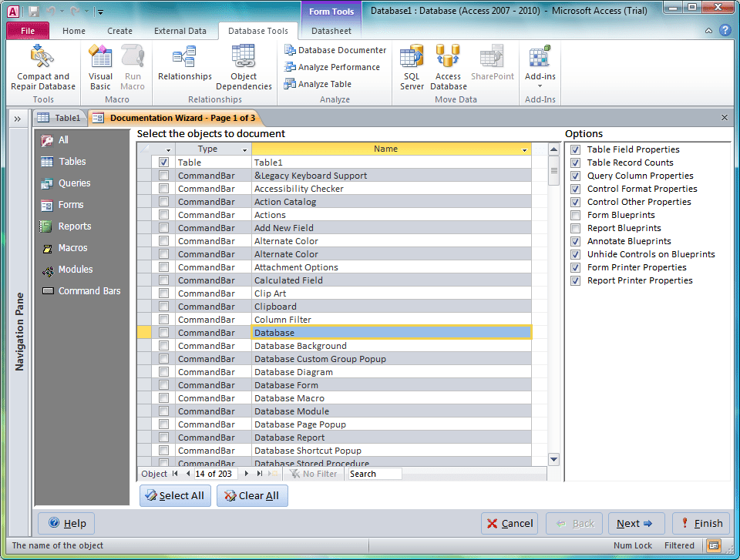This screenshot has width=740, height=560.
Task: Go to next record in navigator
Action: click(x=247, y=474)
